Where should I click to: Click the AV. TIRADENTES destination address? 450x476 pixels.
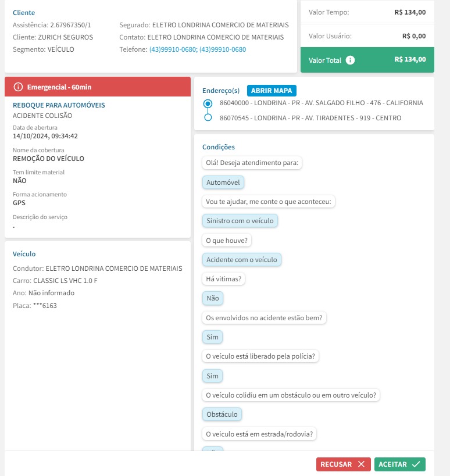[310, 118]
